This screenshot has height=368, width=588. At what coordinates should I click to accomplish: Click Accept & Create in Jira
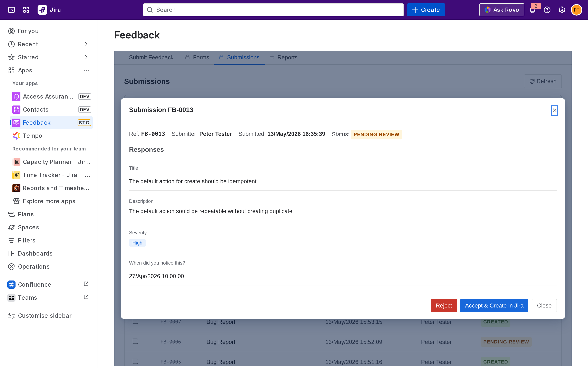(494, 306)
